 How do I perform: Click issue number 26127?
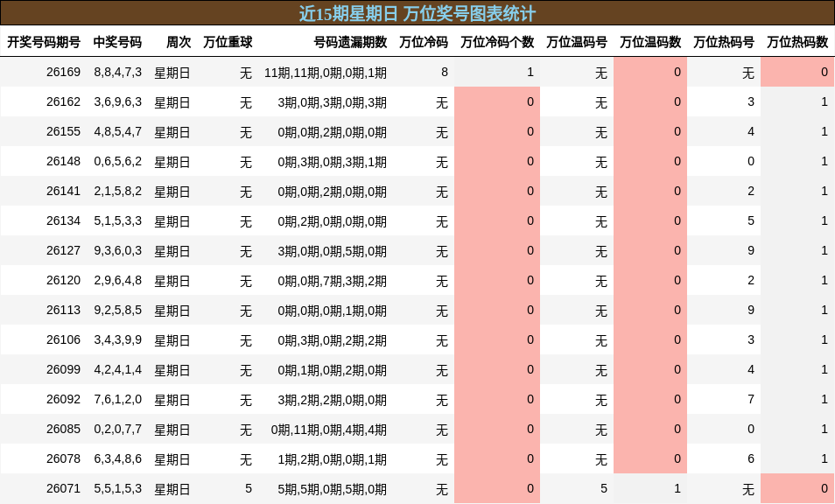click(x=63, y=250)
